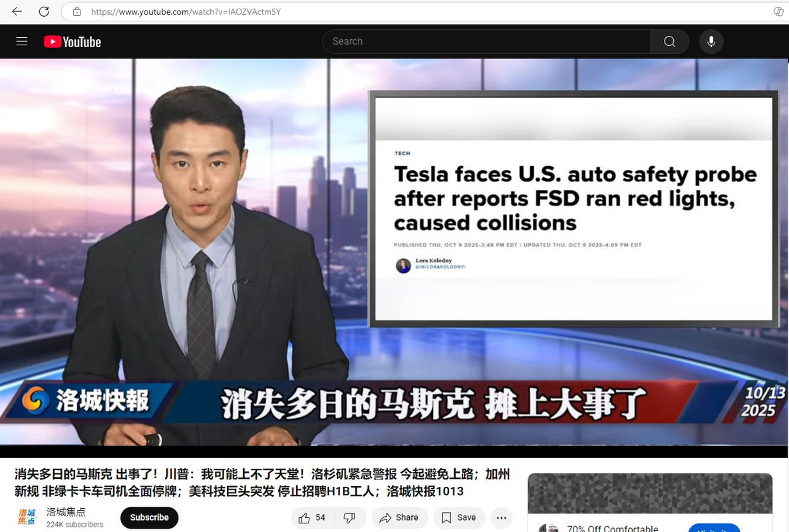The image size is (789, 532).
Task: Focus the YouTube Search field
Action: tap(486, 41)
